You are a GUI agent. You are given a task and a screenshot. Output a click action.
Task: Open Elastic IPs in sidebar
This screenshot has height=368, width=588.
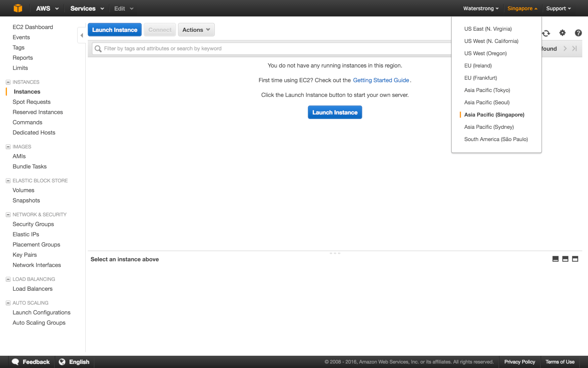click(26, 234)
